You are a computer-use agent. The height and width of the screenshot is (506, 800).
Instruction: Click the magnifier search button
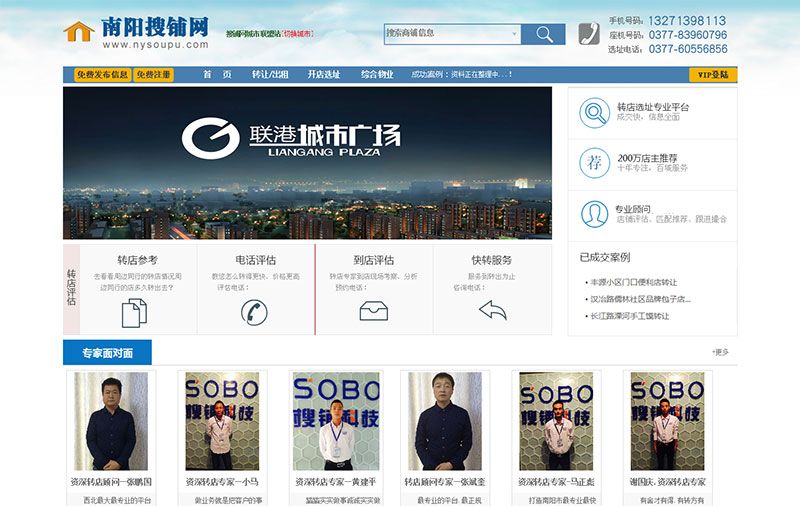coord(543,34)
